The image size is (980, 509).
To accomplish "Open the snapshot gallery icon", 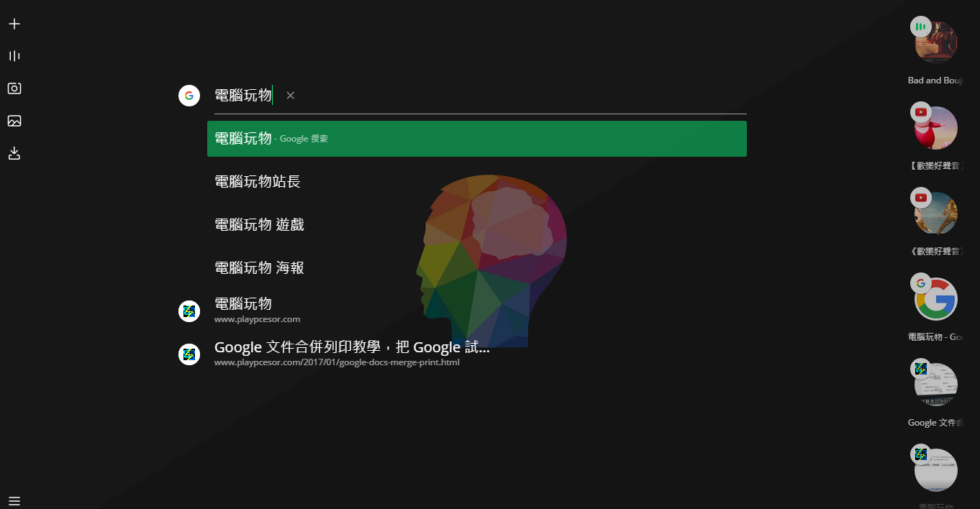I will click(x=14, y=121).
